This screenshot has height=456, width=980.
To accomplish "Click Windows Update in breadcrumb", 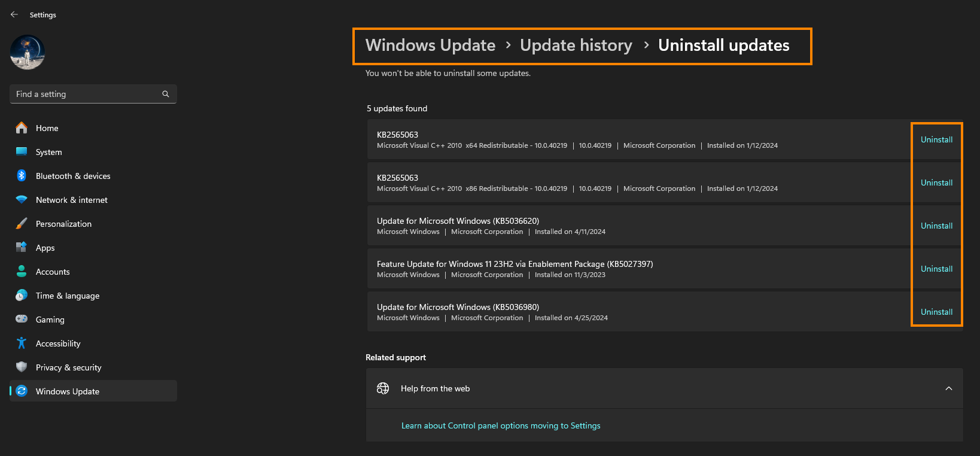I will tap(430, 45).
